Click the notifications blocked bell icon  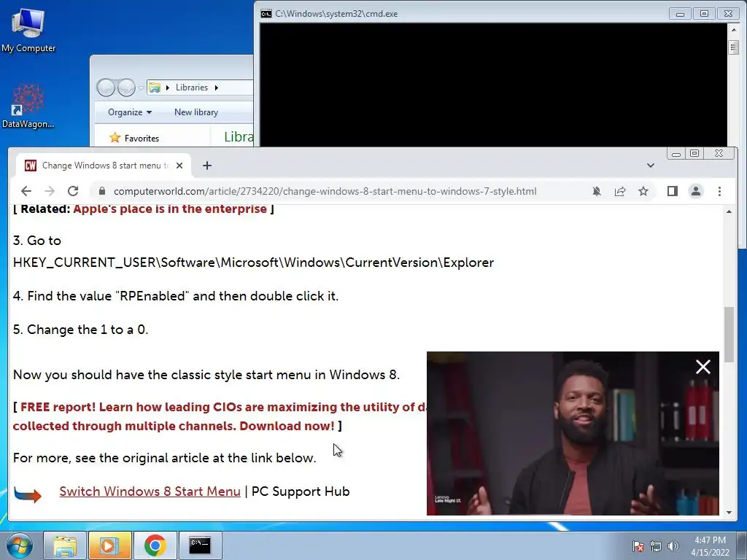597,192
